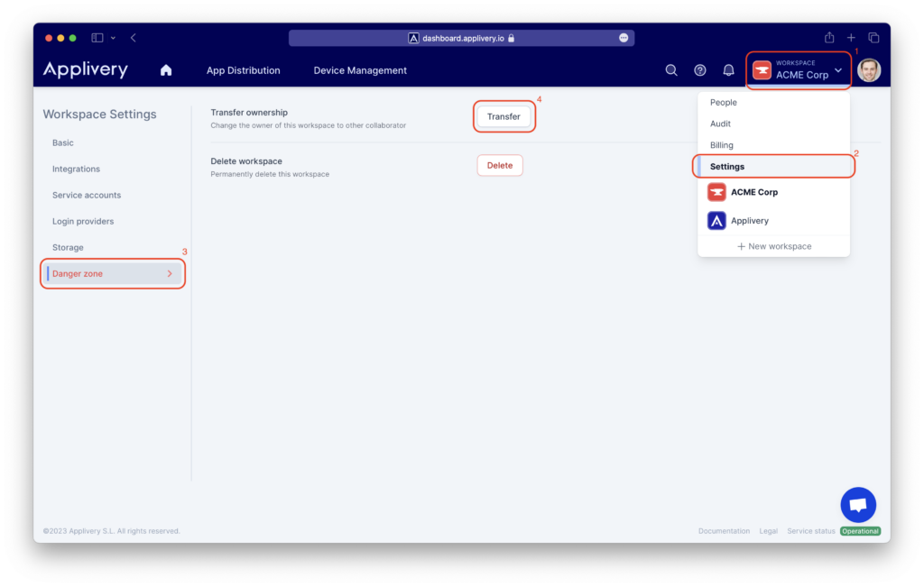Viewport: 924px width, 587px height.
Task: Click the browser sidebar toggle icon
Action: point(97,38)
